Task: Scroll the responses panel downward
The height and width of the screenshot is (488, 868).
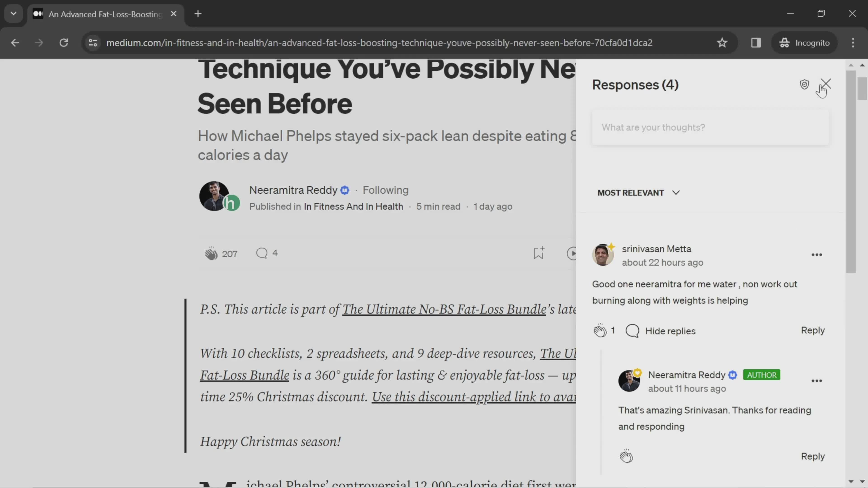Action: 851,481
